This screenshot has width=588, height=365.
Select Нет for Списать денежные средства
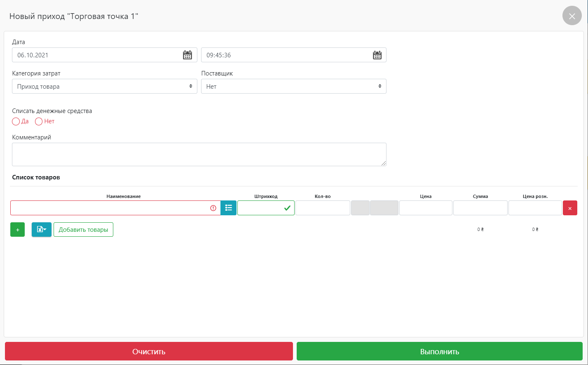pyautogui.click(x=39, y=122)
